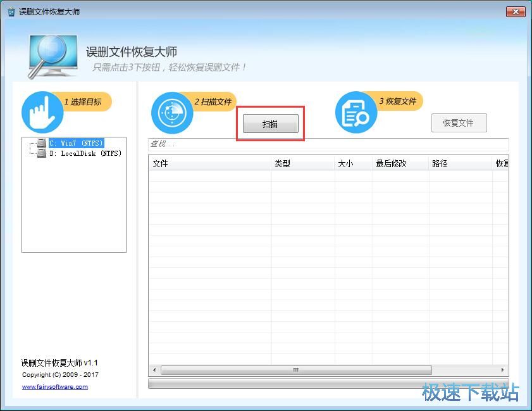Close the 误删文件恢复大师 window

[516, 11]
